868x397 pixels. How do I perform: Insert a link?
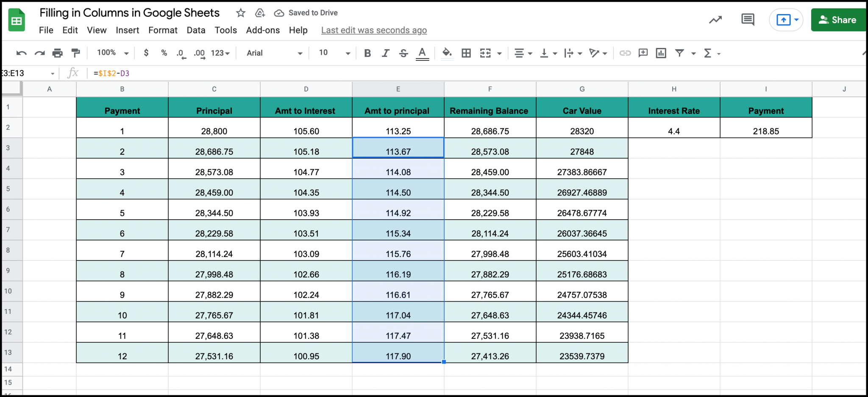pos(625,53)
